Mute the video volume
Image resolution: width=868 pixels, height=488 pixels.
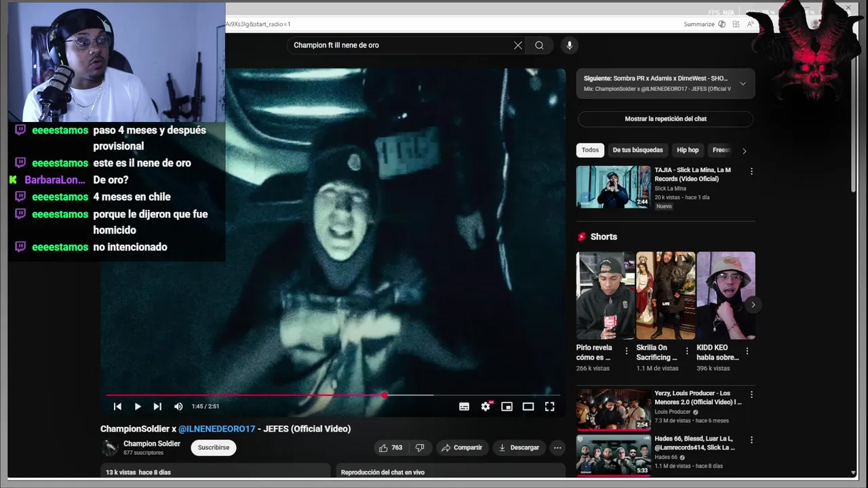[x=178, y=407]
